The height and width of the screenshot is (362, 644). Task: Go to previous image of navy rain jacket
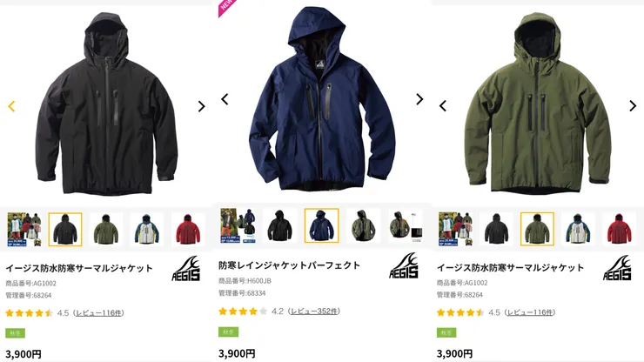point(225,99)
